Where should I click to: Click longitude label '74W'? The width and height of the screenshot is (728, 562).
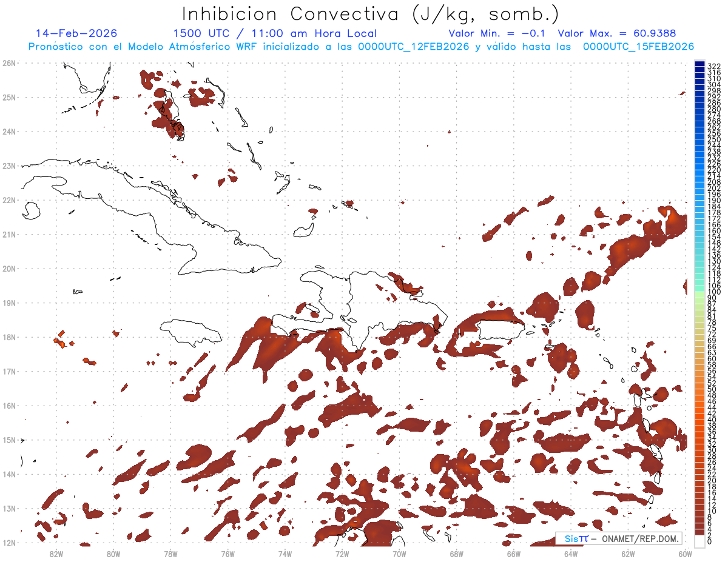point(285,554)
